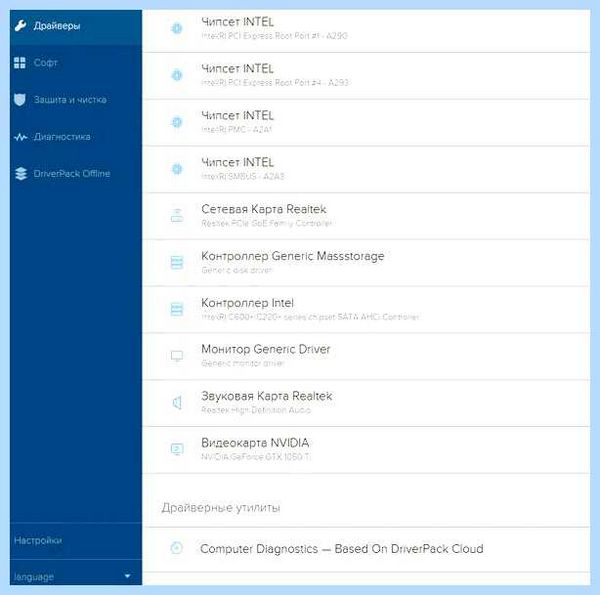Click speaker icon beside Звуковая Карта Realtek
600x595 pixels.
(x=177, y=403)
